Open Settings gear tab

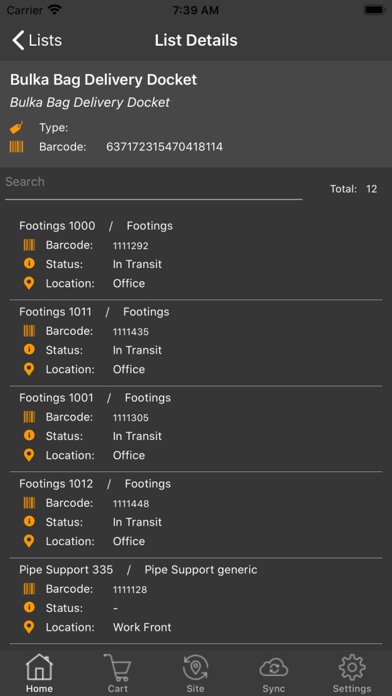(x=352, y=673)
